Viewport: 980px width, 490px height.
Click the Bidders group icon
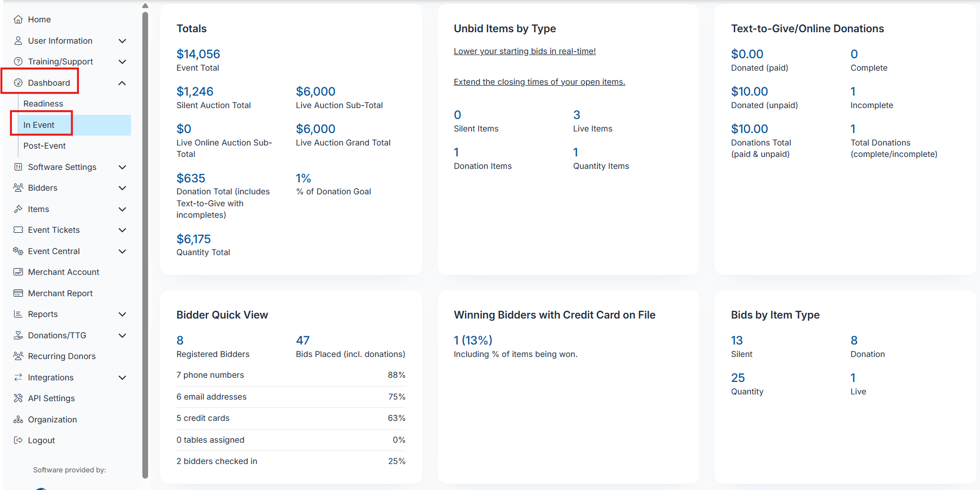(x=18, y=188)
